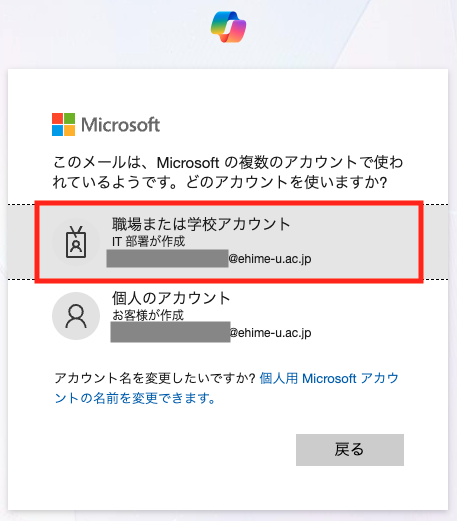Viewport: 457px width, 521px height.
Task: Click the personal account person icon
Action: (x=76, y=316)
